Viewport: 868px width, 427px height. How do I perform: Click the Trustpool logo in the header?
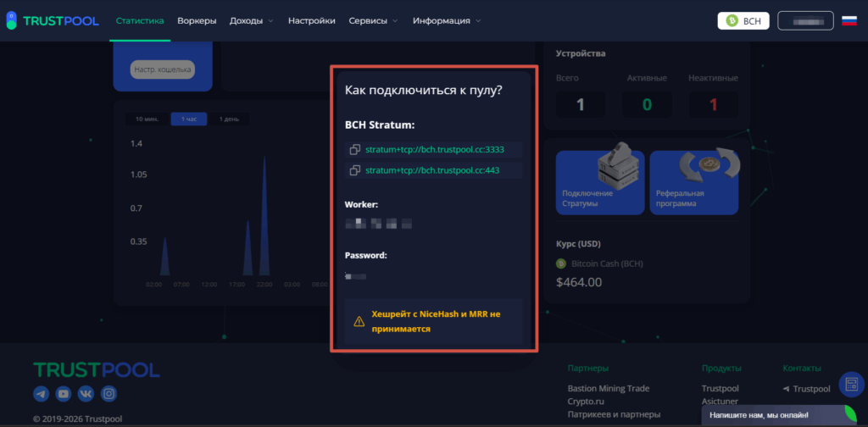pos(52,21)
